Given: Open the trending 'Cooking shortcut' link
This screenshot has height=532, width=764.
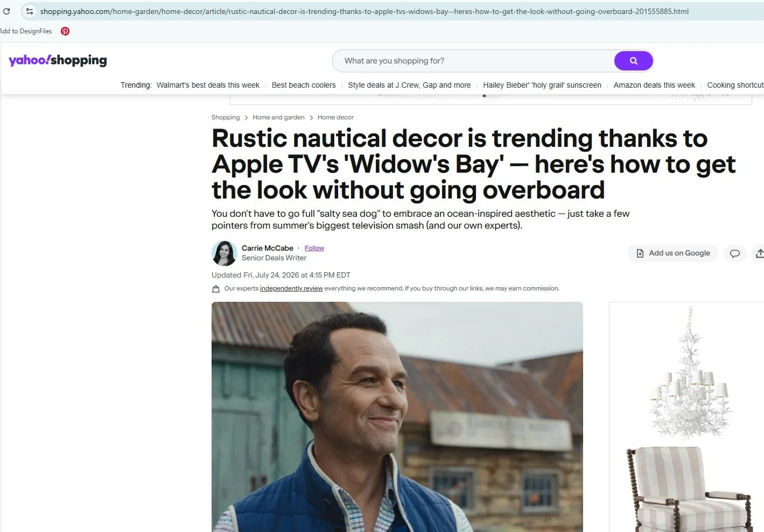Looking at the screenshot, I should 735,85.
